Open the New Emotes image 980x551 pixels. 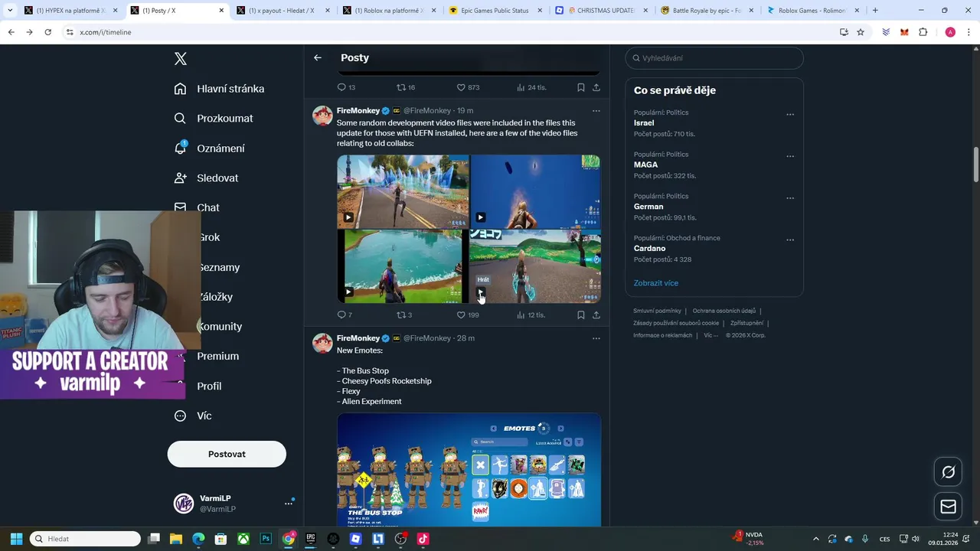(x=469, y=469)
